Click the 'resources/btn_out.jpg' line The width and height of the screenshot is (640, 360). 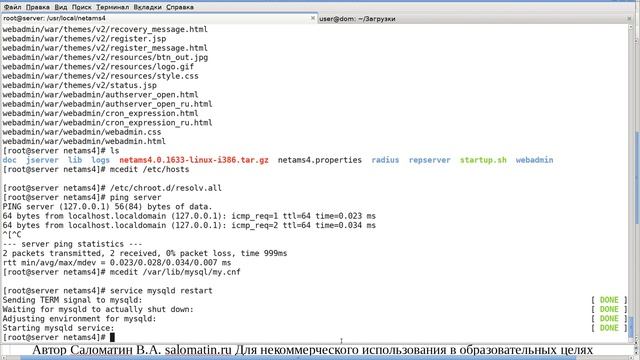[105, 57]
